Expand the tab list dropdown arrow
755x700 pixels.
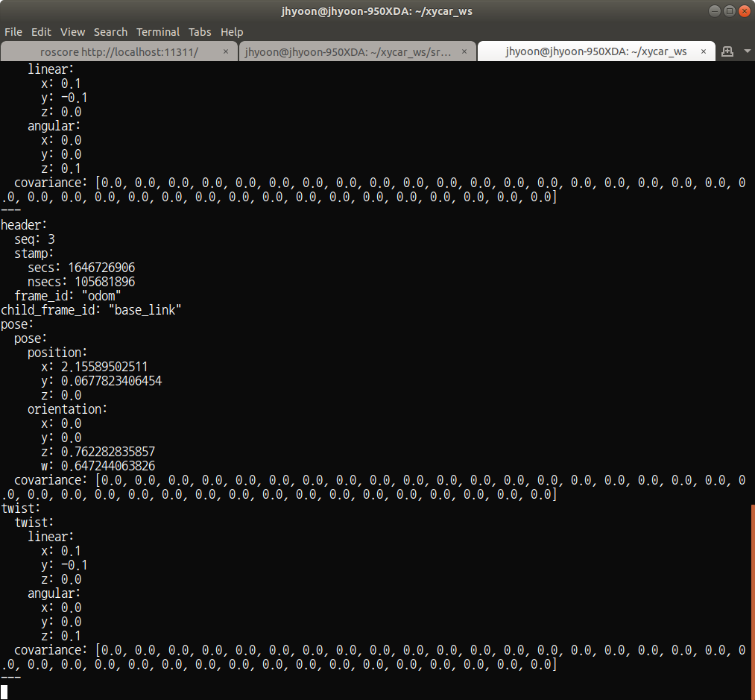[748, 51]
